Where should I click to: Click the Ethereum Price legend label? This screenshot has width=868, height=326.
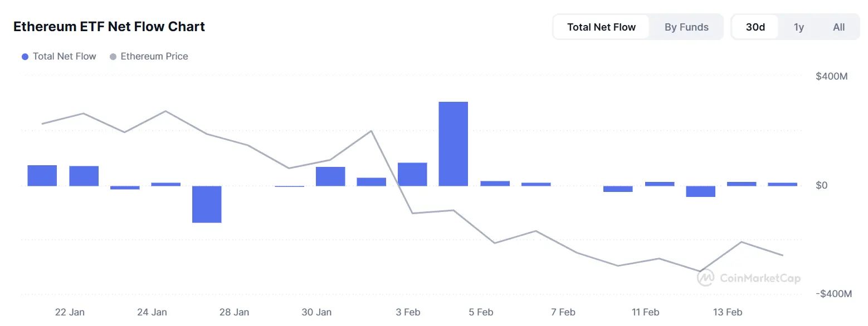click(154, 57)
